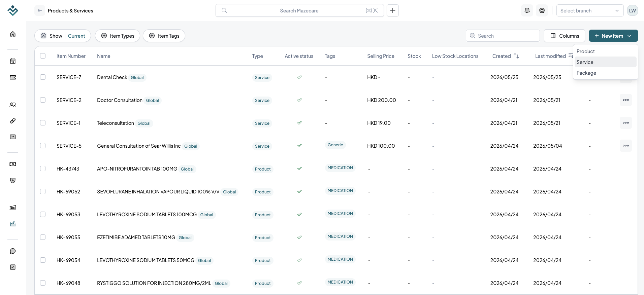This screenshot has width=644, height=295.
Task: Click the plus button beside global search
Action: [393, 10]
